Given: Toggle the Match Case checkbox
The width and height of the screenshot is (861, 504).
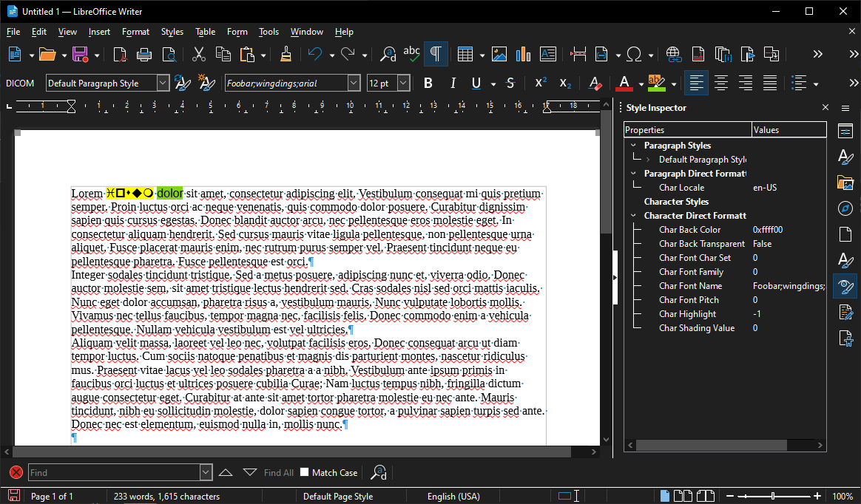Looking at the screenshot, I should [304, 472].
